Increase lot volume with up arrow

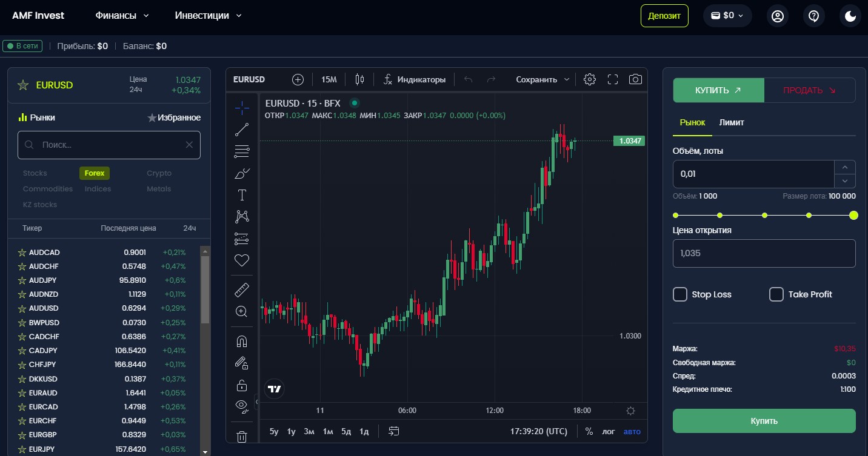pos(845,167)
